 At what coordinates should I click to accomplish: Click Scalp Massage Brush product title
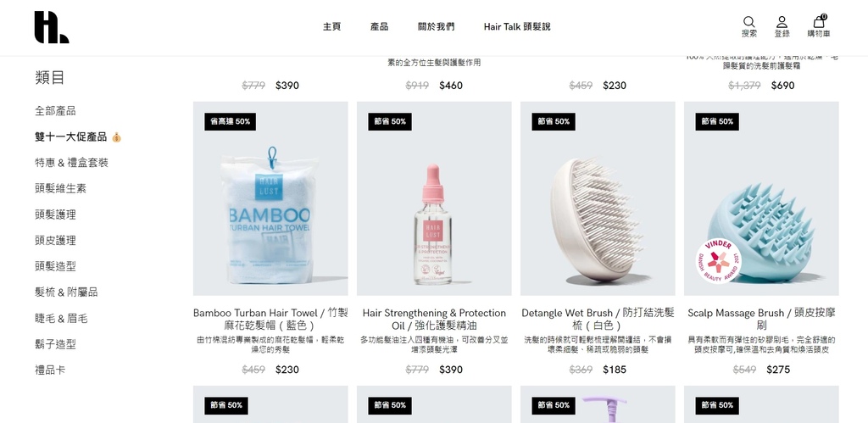coord(761,319)
